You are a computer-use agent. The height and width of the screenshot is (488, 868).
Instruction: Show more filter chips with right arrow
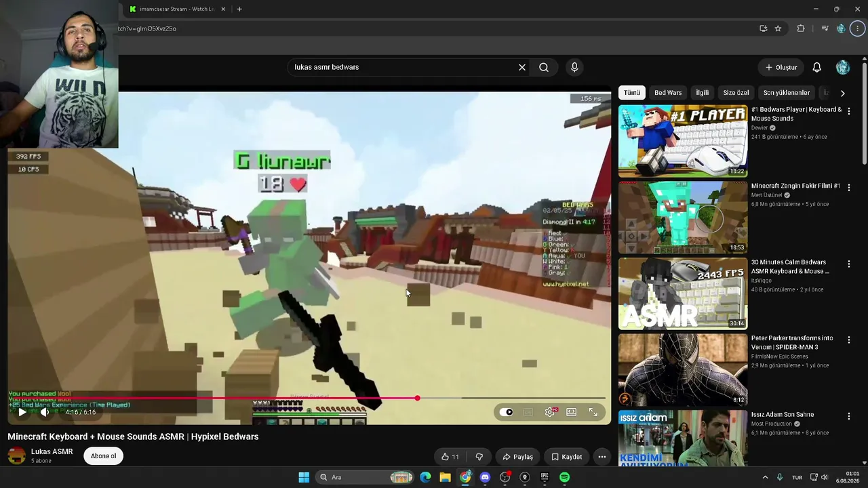click(x=843, y=93)
